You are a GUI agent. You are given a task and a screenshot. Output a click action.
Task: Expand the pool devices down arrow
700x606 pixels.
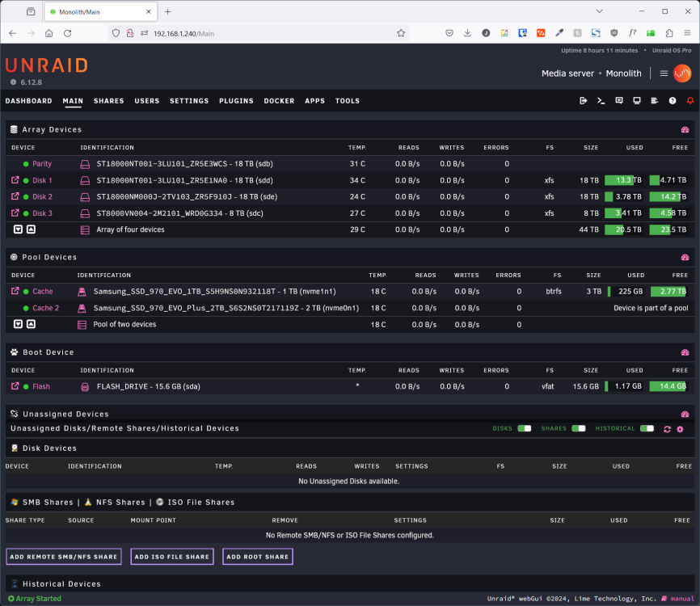(x=18, y=324)
